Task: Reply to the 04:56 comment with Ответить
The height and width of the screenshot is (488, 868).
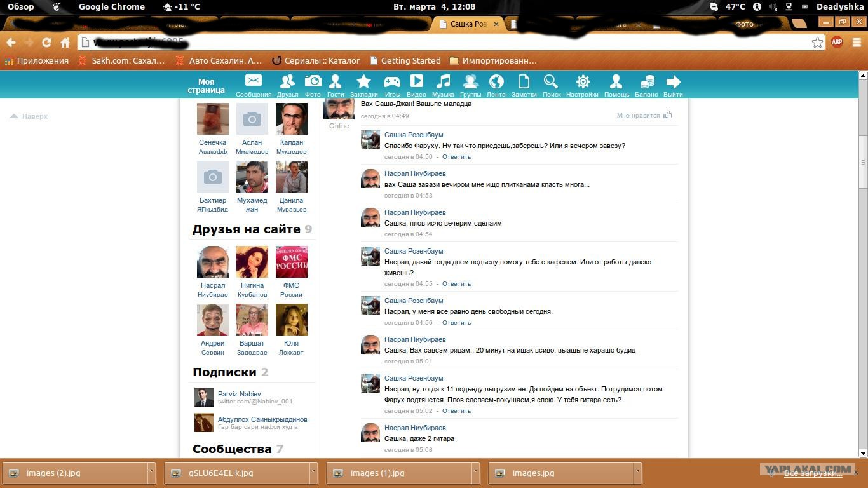Action: [x=456, y=323]
